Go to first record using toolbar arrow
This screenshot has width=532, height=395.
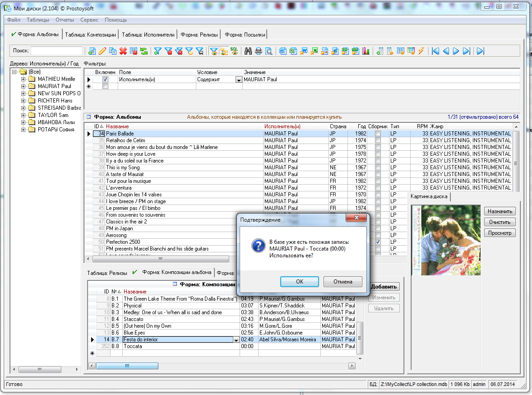point(435,51)
